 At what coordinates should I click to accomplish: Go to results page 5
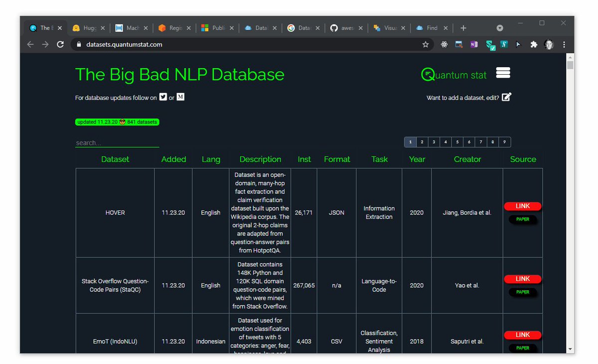click(x=457, y=142)
